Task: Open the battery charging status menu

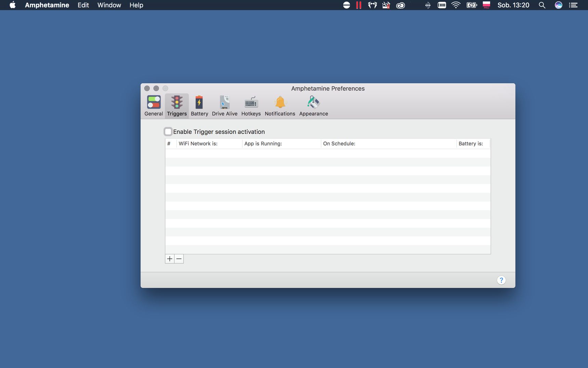Action: (472, 5)
